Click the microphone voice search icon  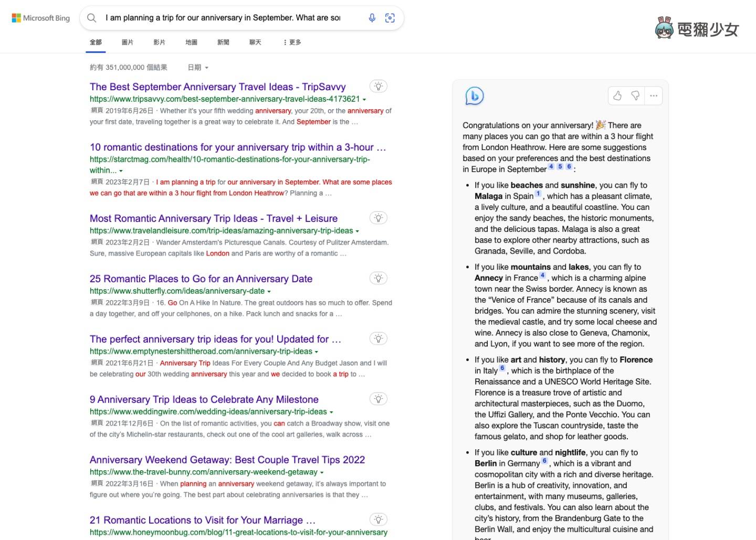(372, 17)
